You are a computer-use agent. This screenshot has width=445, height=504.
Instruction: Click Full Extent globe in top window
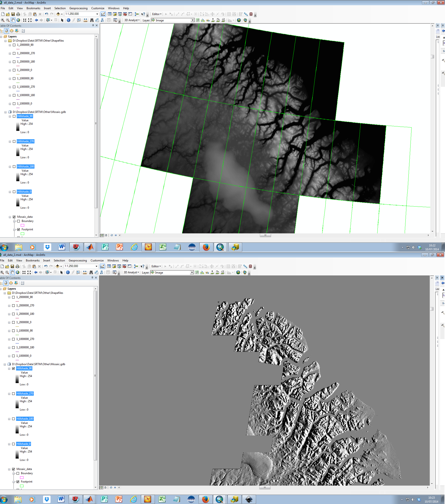(x=18, y=20)
